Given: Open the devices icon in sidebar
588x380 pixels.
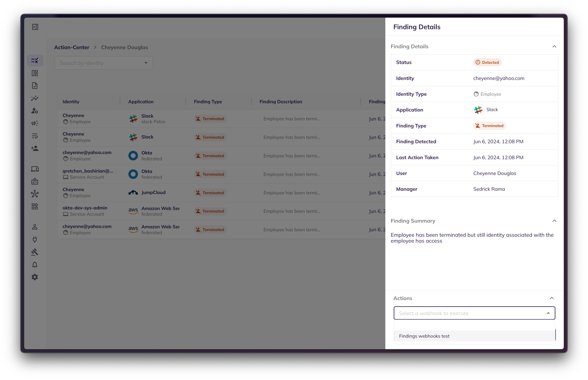Looking at the screenshot, I should [x=35, y=169].
